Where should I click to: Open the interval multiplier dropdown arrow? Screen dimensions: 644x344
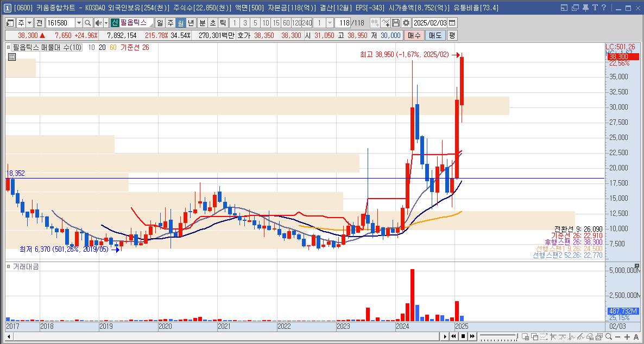tap(330, 23)
